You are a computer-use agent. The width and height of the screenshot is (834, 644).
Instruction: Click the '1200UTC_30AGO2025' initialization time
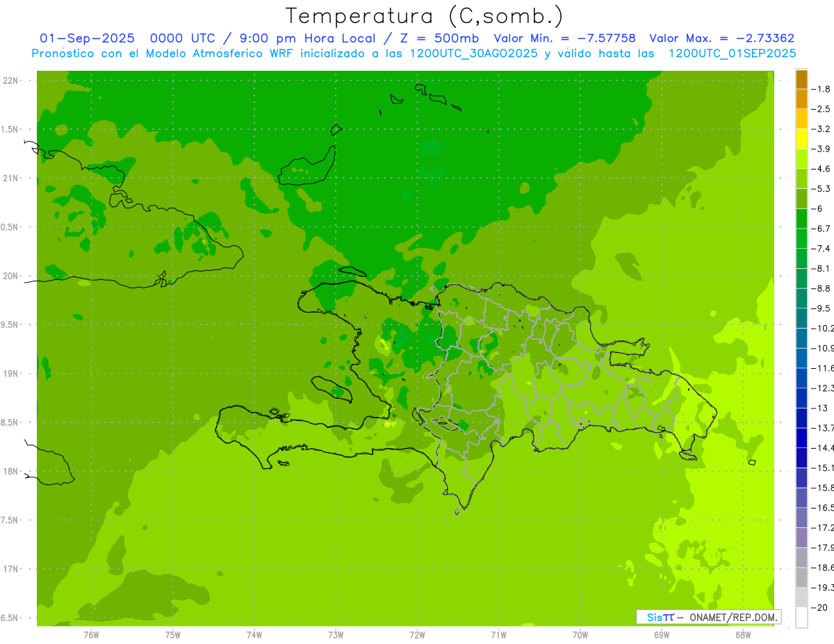tap(473, 53)
